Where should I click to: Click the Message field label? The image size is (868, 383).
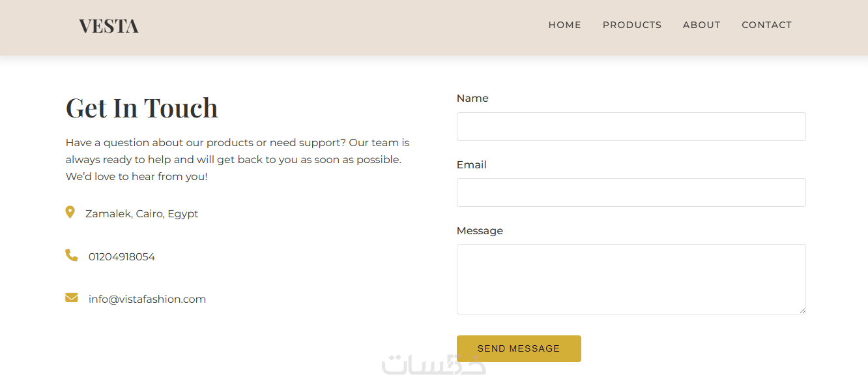pyautogui.click(x=480, y=231)
